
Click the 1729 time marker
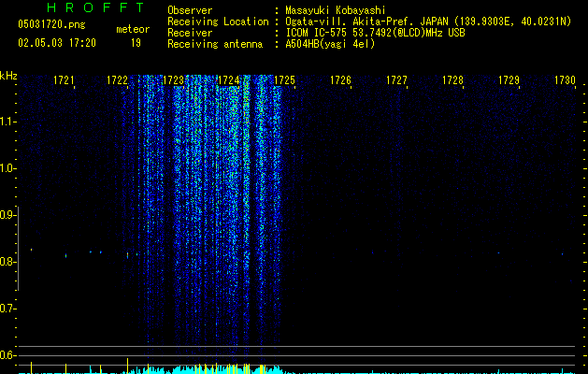click(x=509, y=80)
